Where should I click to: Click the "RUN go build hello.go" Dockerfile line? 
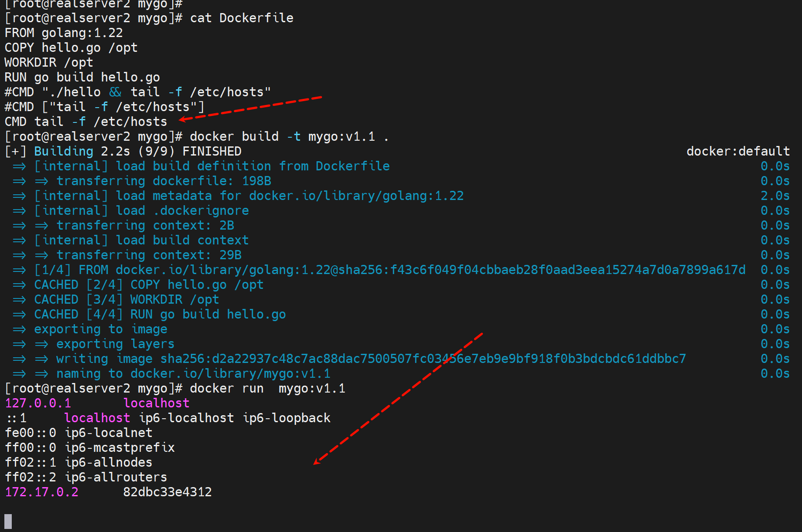click(x=82, y=78)
